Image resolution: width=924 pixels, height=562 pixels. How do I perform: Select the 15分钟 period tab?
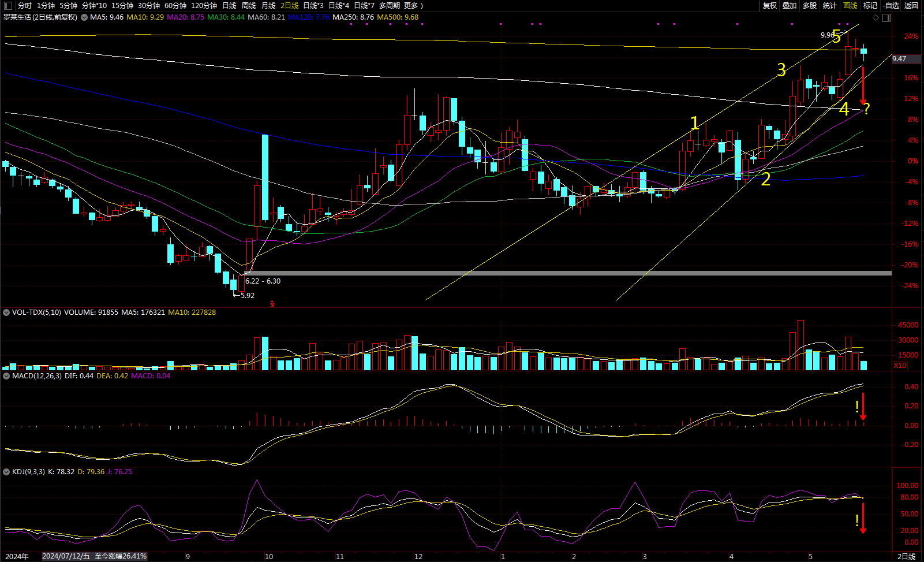pos(122,5)
